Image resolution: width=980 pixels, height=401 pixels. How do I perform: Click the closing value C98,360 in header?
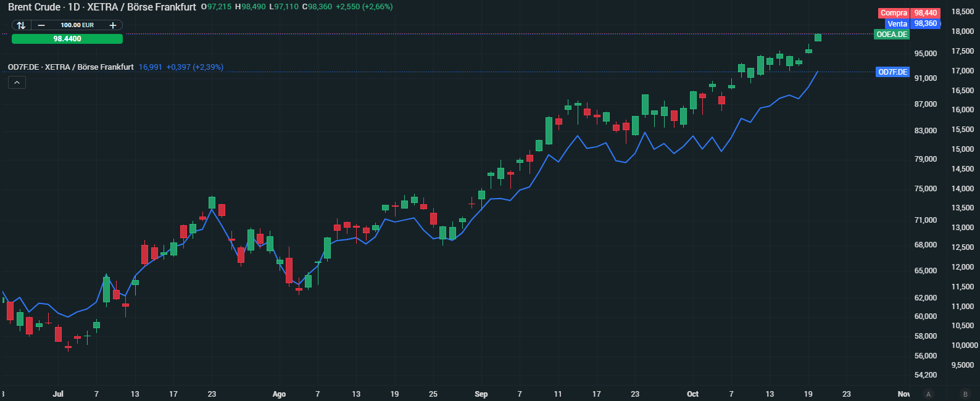click(x=317, y=7)
